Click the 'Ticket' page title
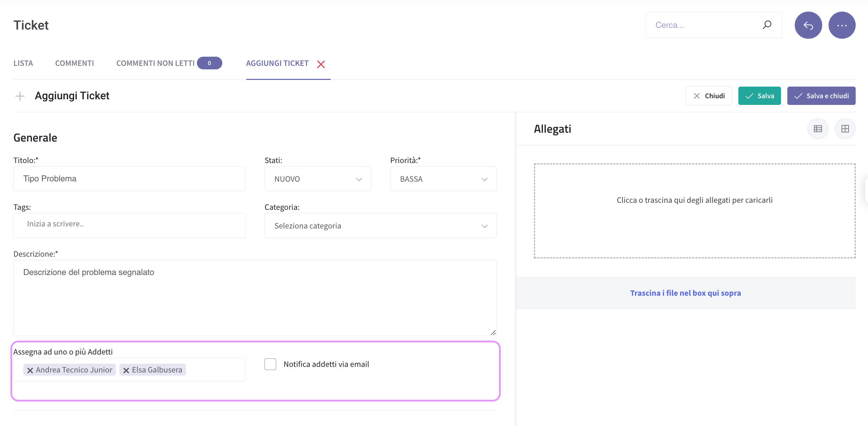Image resolution: width=868 pixels, height=426 pixels. [31, 25]
